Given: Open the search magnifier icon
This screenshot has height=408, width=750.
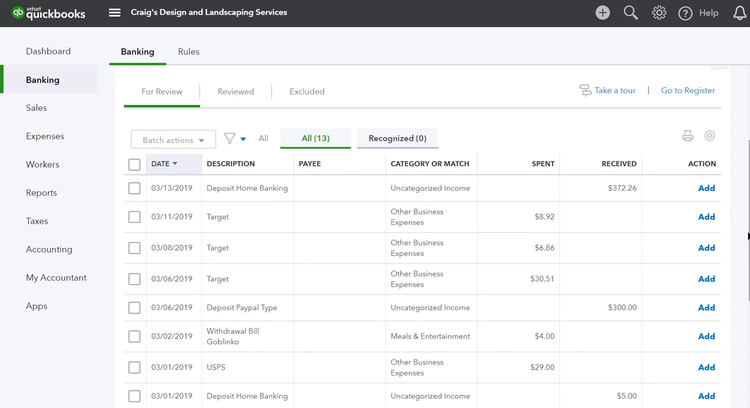Looking at the screenshot, I should click(x=630, y=12).
